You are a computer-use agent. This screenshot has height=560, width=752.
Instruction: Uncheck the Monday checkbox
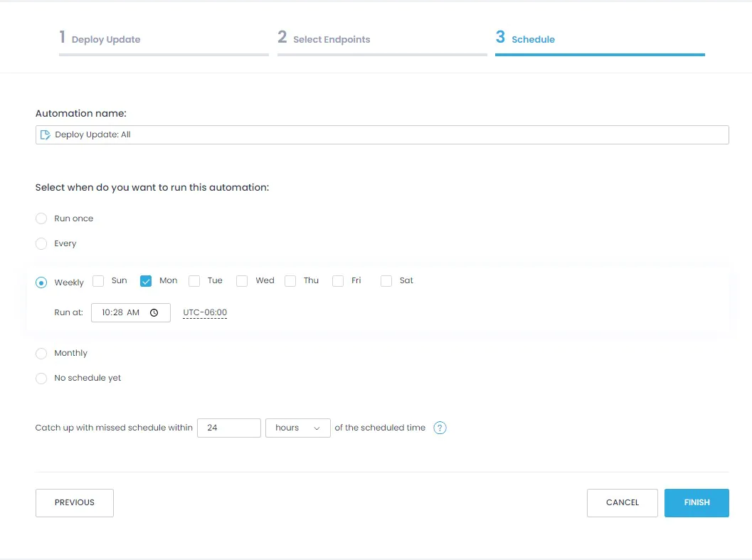coord(146,280)
